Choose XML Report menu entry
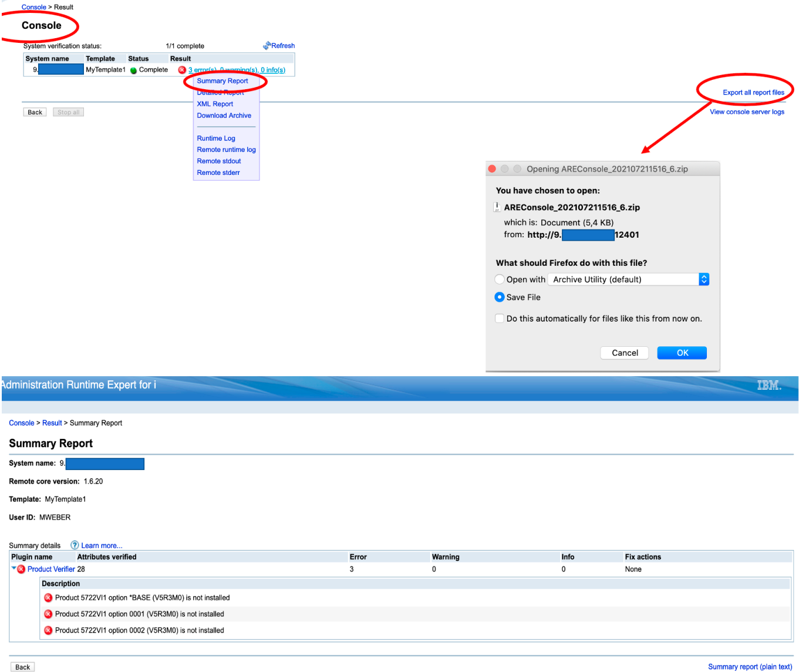The height and width of the screenshot is (672, 799). click(x=215, y=104)
